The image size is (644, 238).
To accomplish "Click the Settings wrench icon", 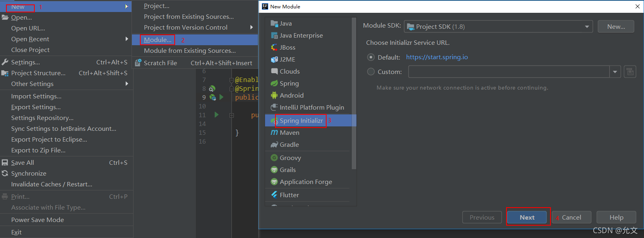I will coord(5,62).
